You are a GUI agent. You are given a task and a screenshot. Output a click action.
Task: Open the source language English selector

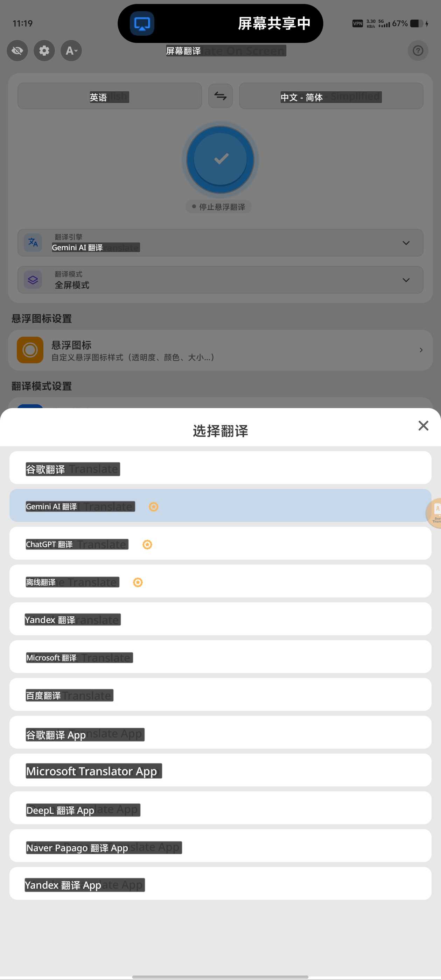pos(110,96)
